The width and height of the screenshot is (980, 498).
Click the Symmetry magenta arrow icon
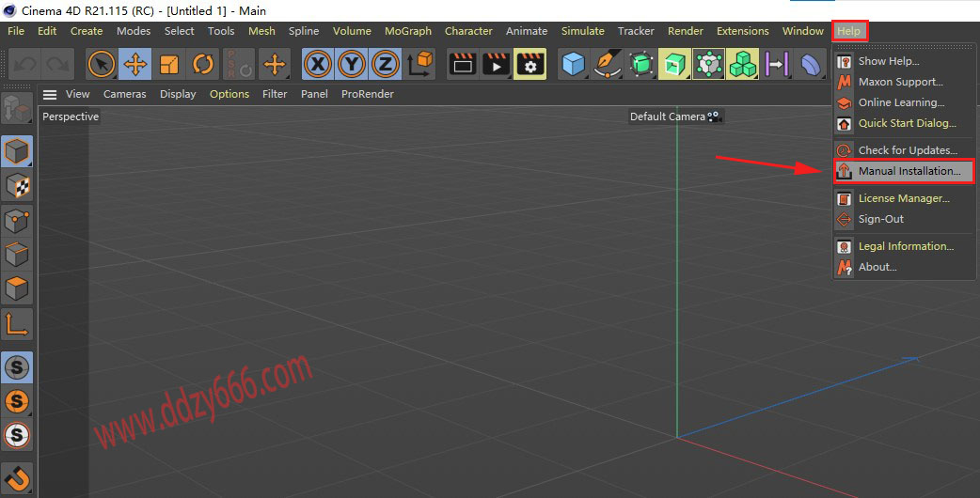click(x=776, y=64)
